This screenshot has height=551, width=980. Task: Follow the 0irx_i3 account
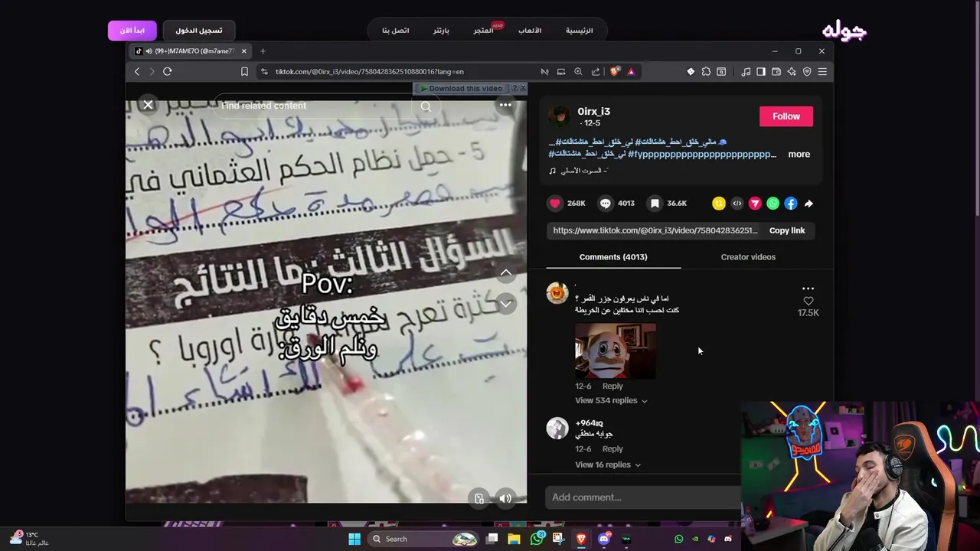pyautogui.click(x=786, y=116)
